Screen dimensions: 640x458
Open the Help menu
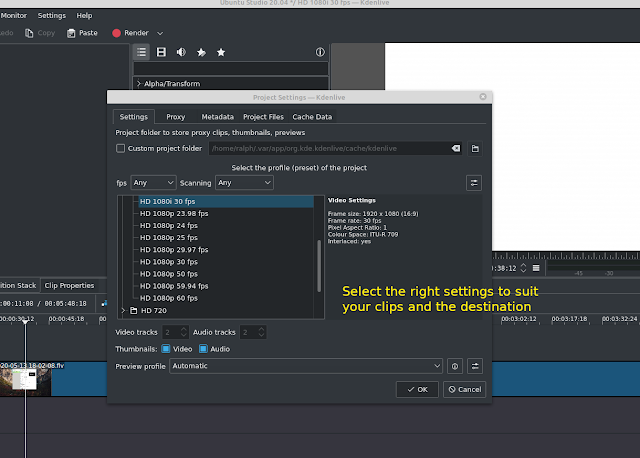point(84,16)
